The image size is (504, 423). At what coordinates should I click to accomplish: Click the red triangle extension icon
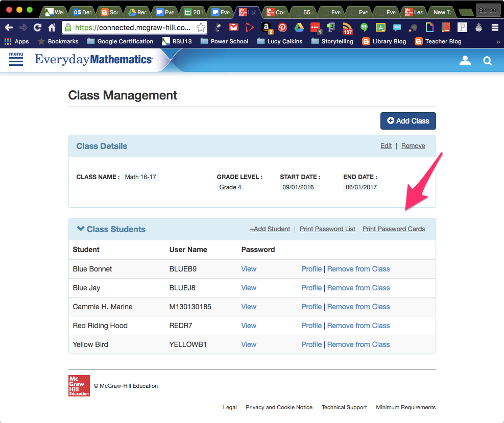click(x=249, y=28)
